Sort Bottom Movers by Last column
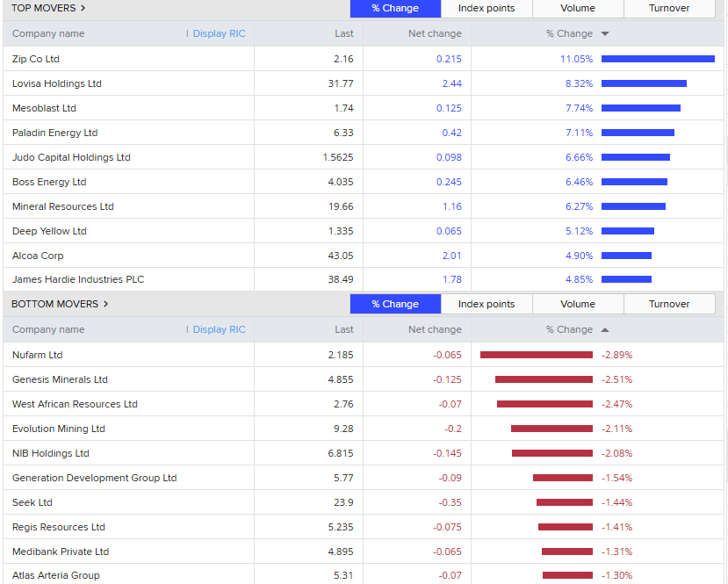The width and height of the screenshot is (728, 584). pos(344,329)
